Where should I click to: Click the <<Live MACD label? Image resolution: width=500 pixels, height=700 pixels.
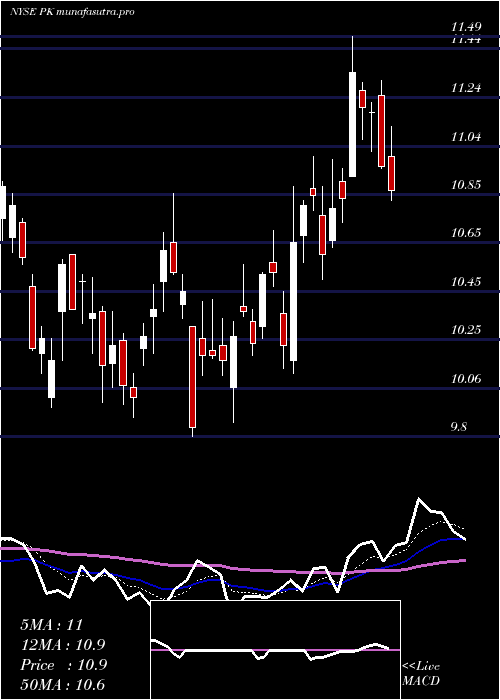pyautogui.click(x=421, y=673)
